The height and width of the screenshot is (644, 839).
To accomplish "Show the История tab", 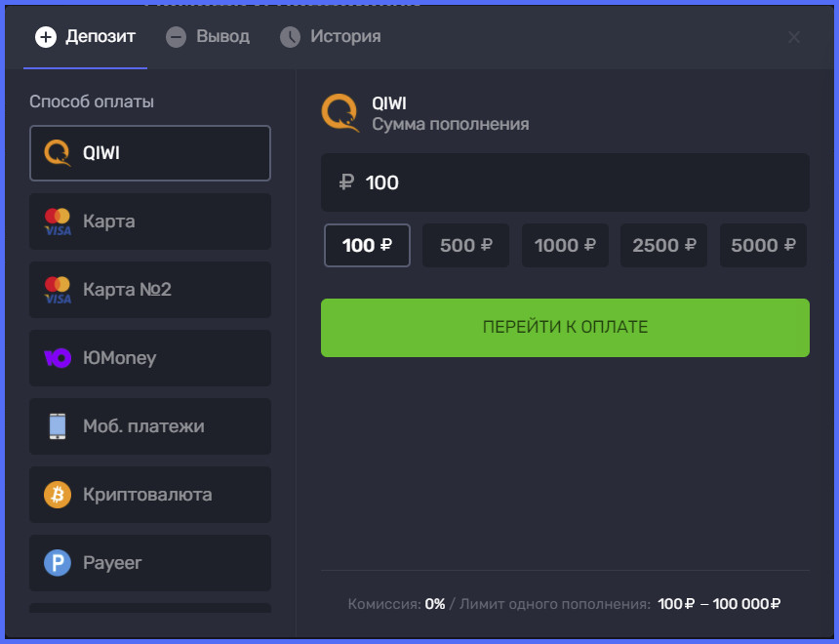I will pyautogui.click(x=331, y=37).
